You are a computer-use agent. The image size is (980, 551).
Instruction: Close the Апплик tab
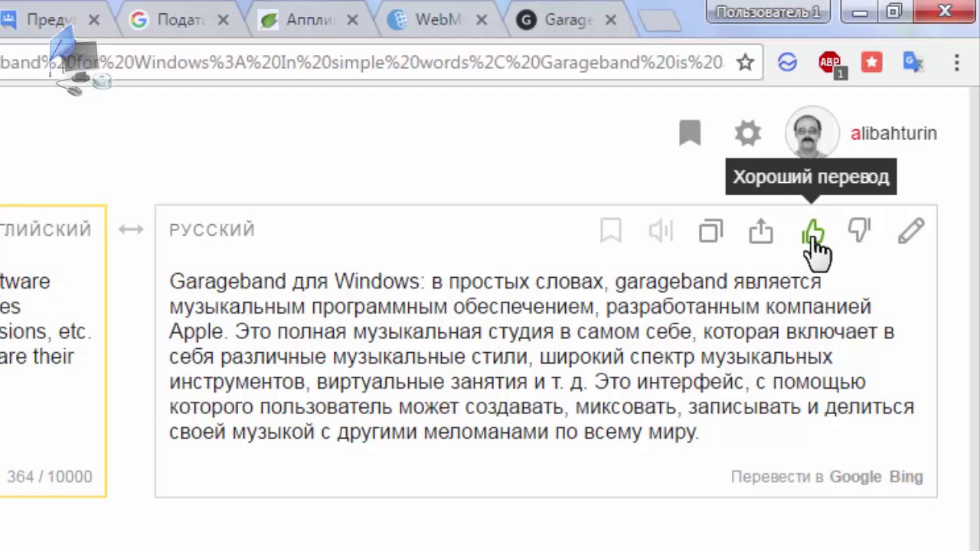click(351, 20)
